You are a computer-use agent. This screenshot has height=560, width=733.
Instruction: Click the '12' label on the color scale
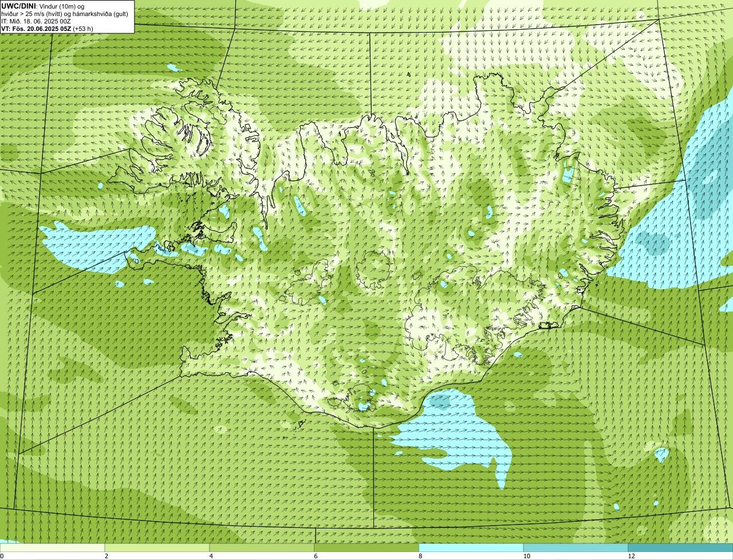click(631, 556)
